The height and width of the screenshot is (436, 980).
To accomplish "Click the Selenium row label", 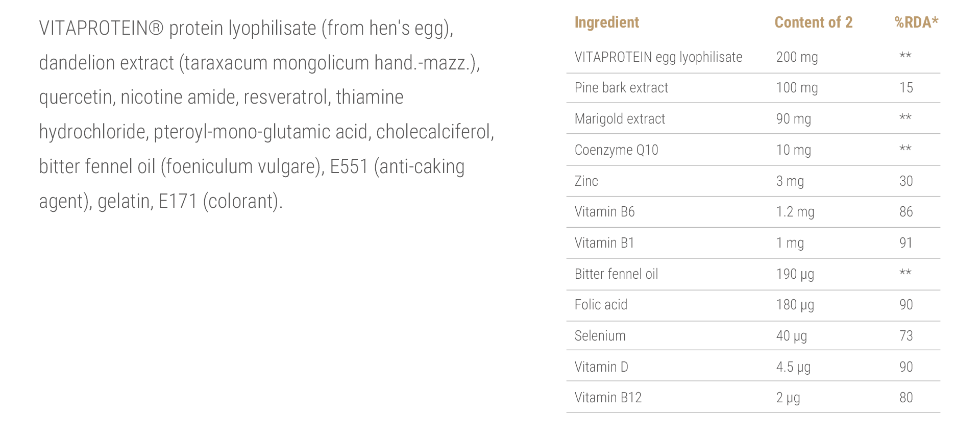I will tap(600, 336).
